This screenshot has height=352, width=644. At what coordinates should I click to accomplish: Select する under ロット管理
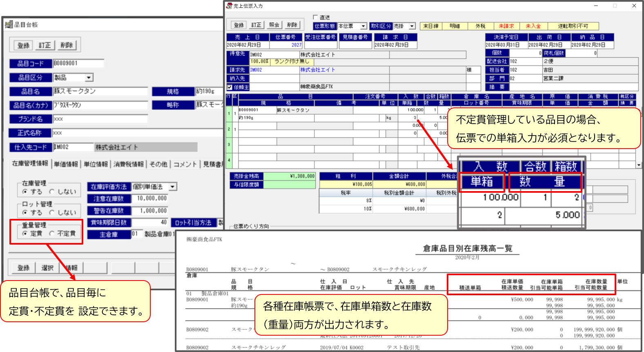tap(25, 212)
